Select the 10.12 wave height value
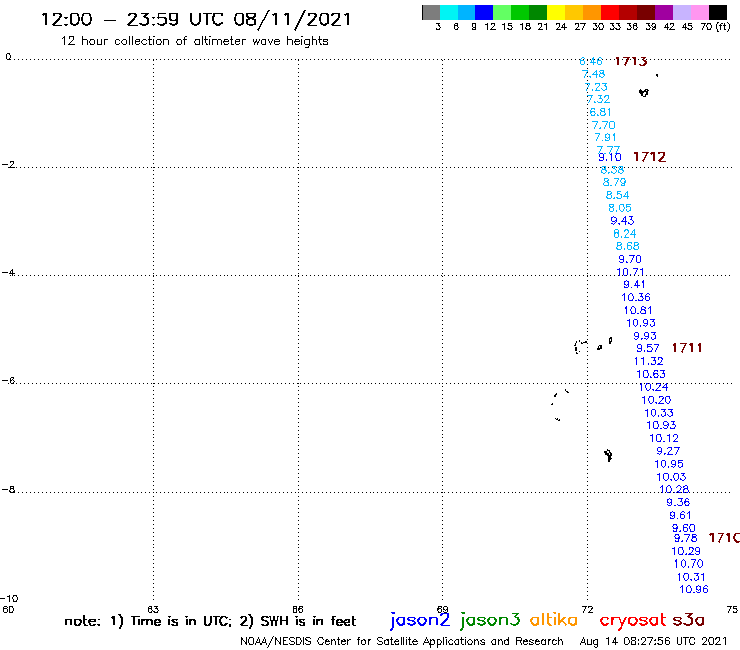Image resolution: width=740 pixels, height=650 pixels. tap(664, 438)
